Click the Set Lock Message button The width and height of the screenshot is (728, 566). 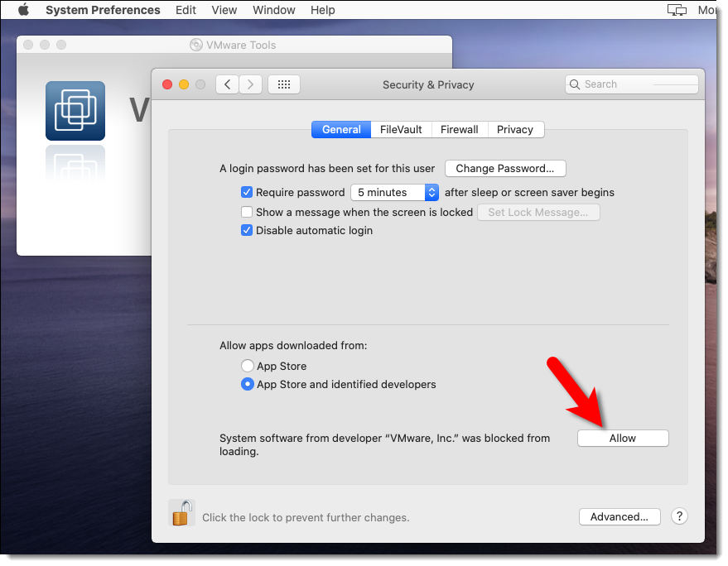(538, 213)
